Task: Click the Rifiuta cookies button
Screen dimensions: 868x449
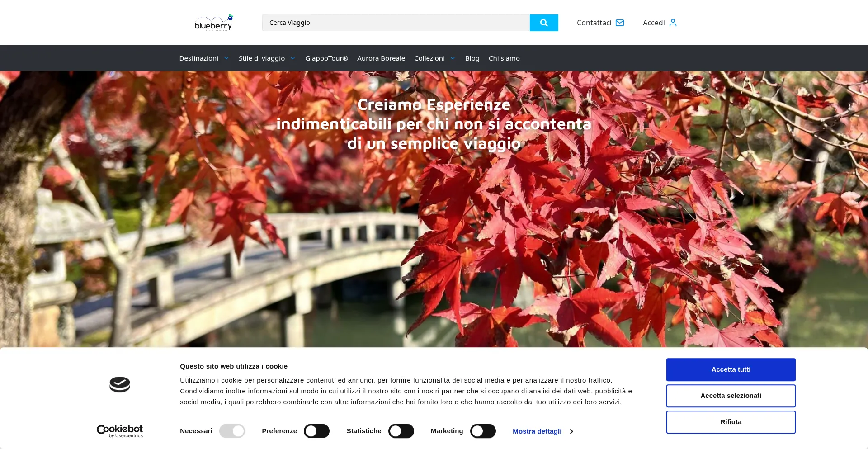Action: click(731, 422)
